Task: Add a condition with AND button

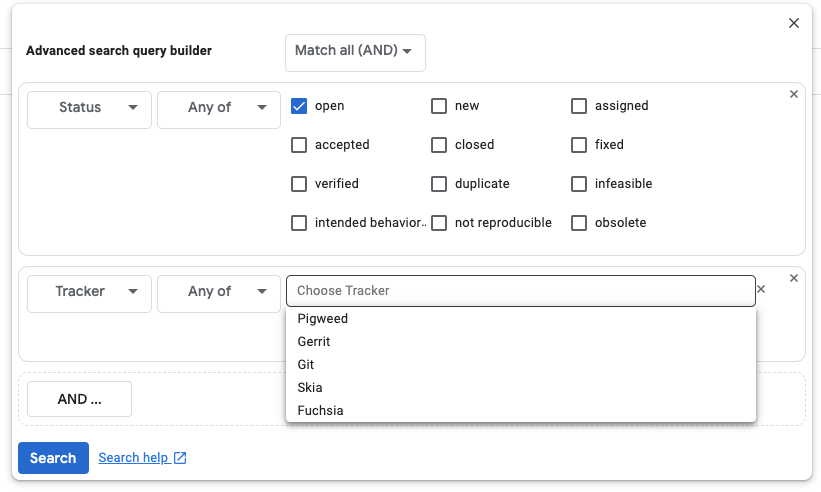Action: tap(79, 399)
